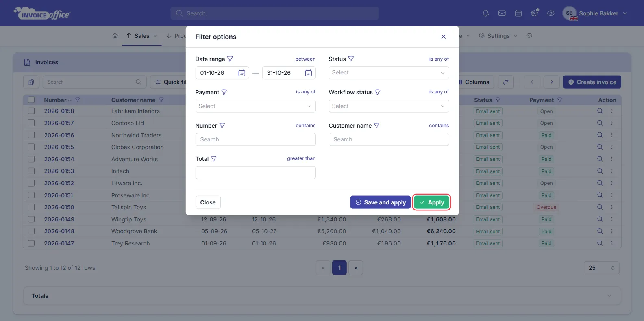Check the box for invoice 2026-0156

[x=31, y=135]
